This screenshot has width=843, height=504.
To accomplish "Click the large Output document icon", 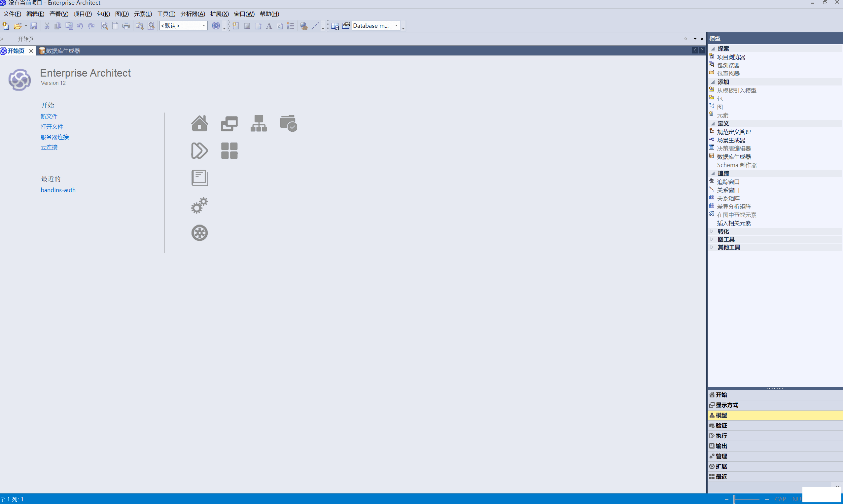I will 200,178.
